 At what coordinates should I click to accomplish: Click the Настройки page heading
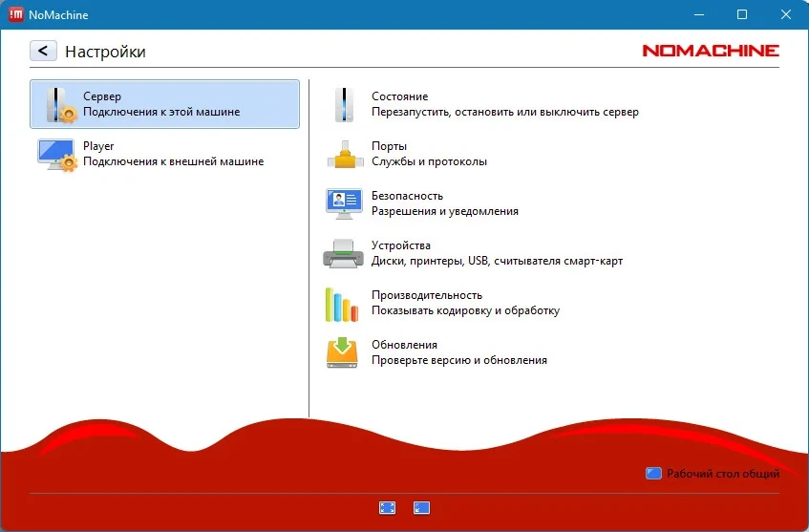point(105,52)
